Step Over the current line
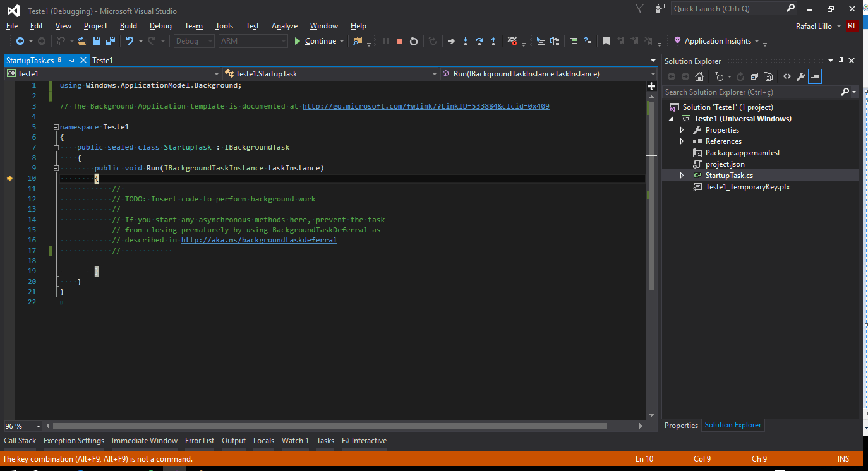The width and height of the screenshot is (868, 471). pyautogui.click(x=479, y=41)
